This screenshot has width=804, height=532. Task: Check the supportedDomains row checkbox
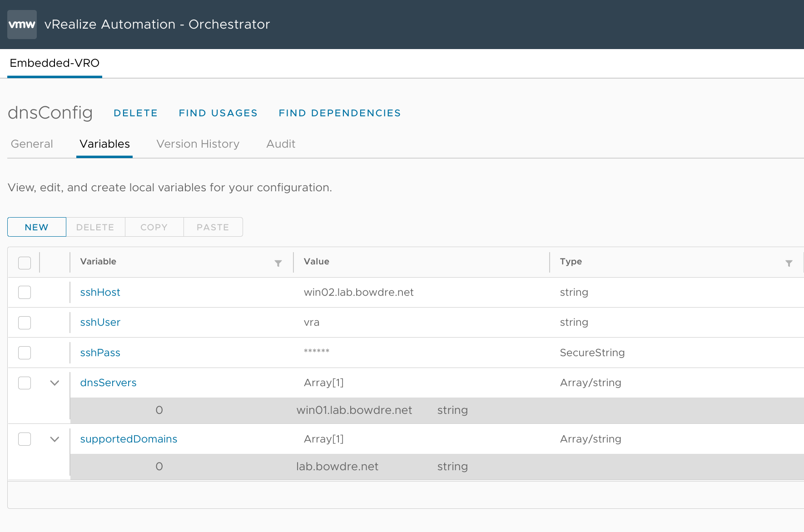(25, 439)
